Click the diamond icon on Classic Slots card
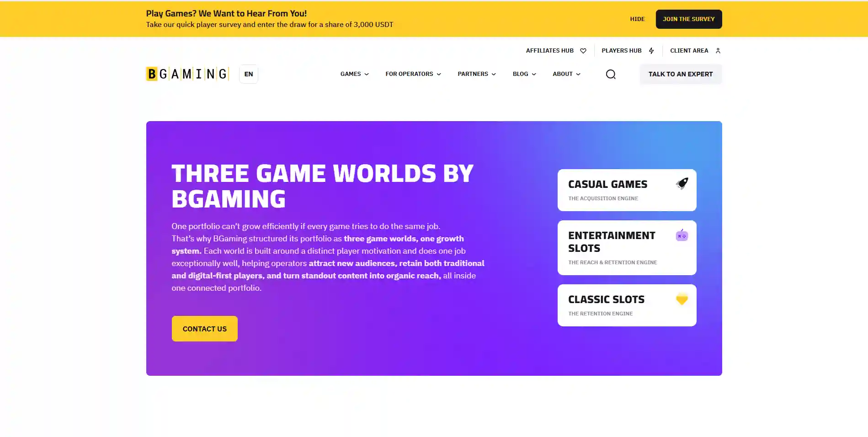868x437 pixels. pyautogui.click(x=682, y=299)
